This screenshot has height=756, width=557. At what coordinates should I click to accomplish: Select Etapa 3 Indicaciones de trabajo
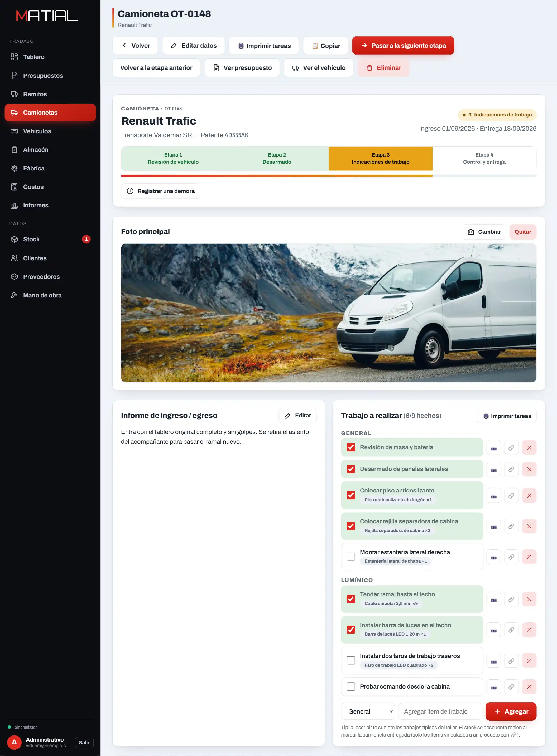click(381, 158)
